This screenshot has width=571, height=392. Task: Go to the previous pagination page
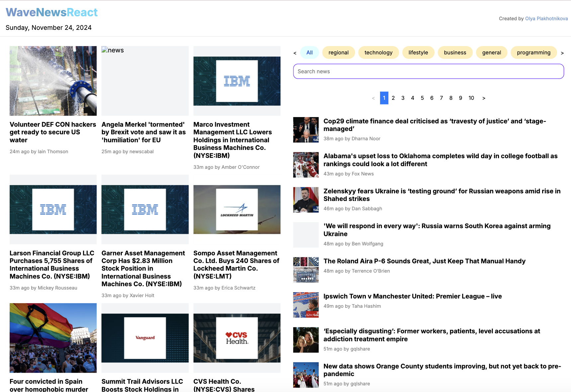coord(373,98)
